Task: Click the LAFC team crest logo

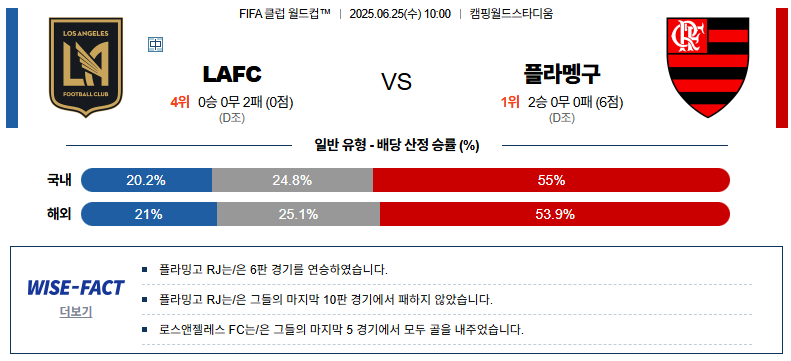Action: pyautogui.click(x=86, y=67)
